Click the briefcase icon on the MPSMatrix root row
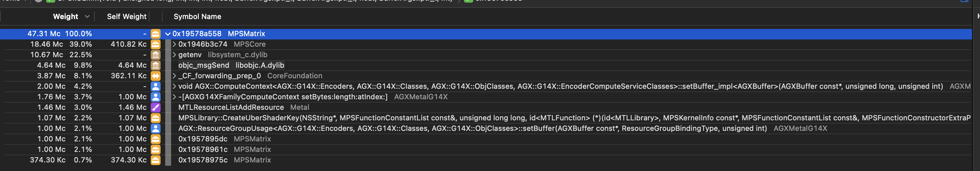Image resolution: width=980 pixels, height=171 pixels. coord(156,34)
